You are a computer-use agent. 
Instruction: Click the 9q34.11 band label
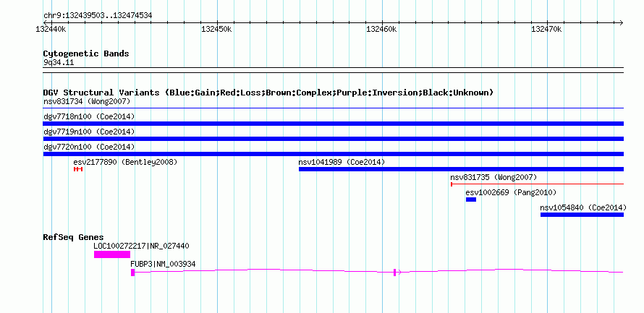pyautogui.click(x=59, y=63)
